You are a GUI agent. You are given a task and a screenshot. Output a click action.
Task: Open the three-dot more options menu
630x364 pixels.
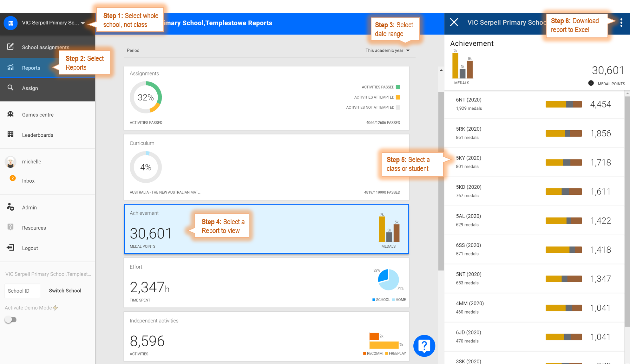point(621,23)
